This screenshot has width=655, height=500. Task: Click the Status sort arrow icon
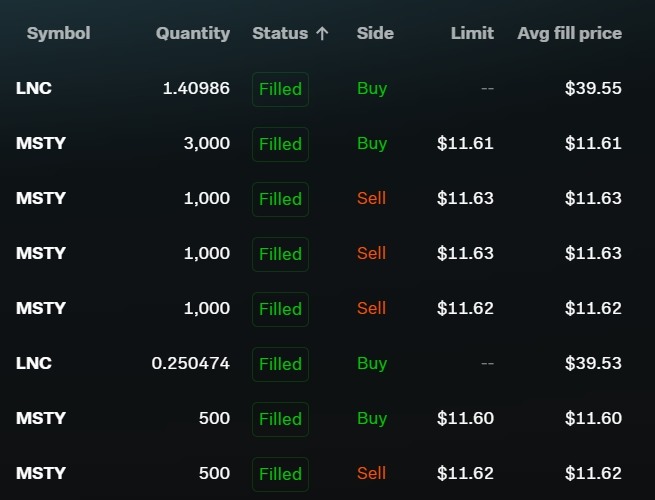tap(322, 33)
